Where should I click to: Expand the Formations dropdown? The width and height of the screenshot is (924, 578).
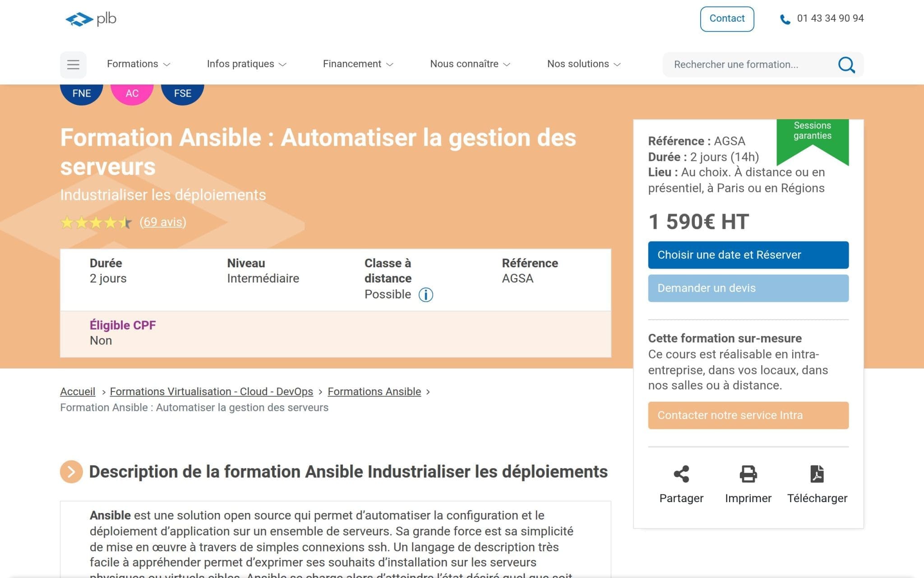[138, 64]
